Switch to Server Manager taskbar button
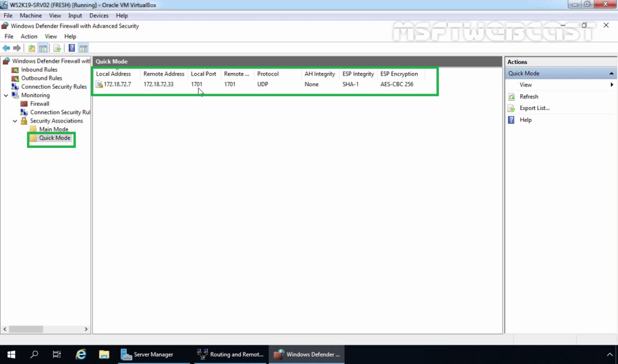The image size is (618, 364). (x=153, y=354)
